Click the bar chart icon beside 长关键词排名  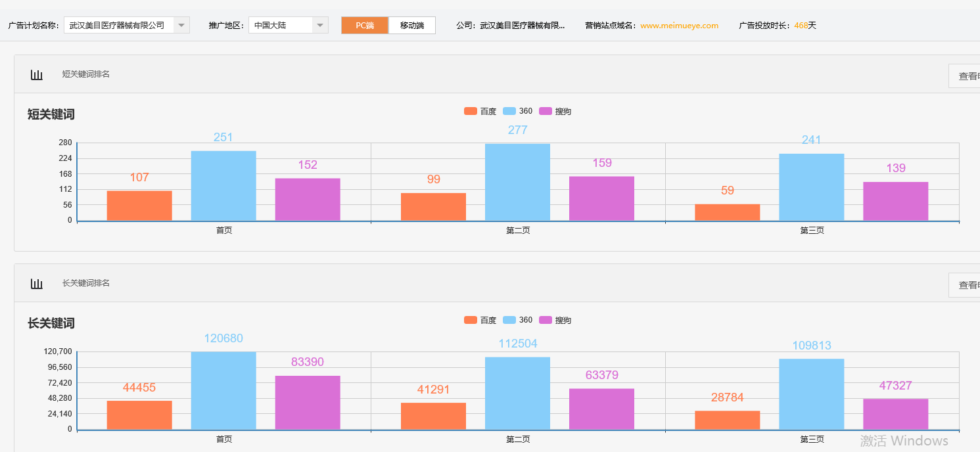click(36, 282)
